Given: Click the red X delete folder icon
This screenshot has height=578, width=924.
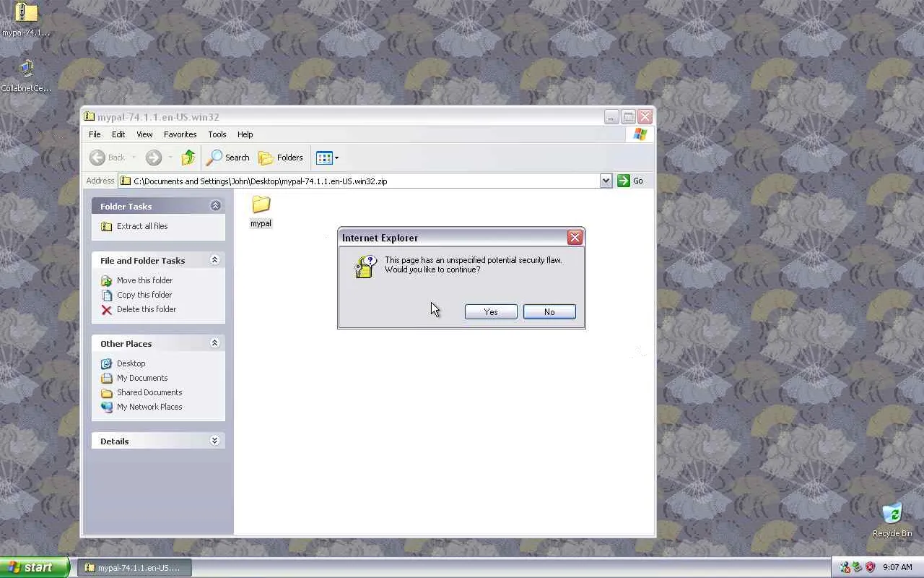Looking at the screenshot, I should point(106,309).
